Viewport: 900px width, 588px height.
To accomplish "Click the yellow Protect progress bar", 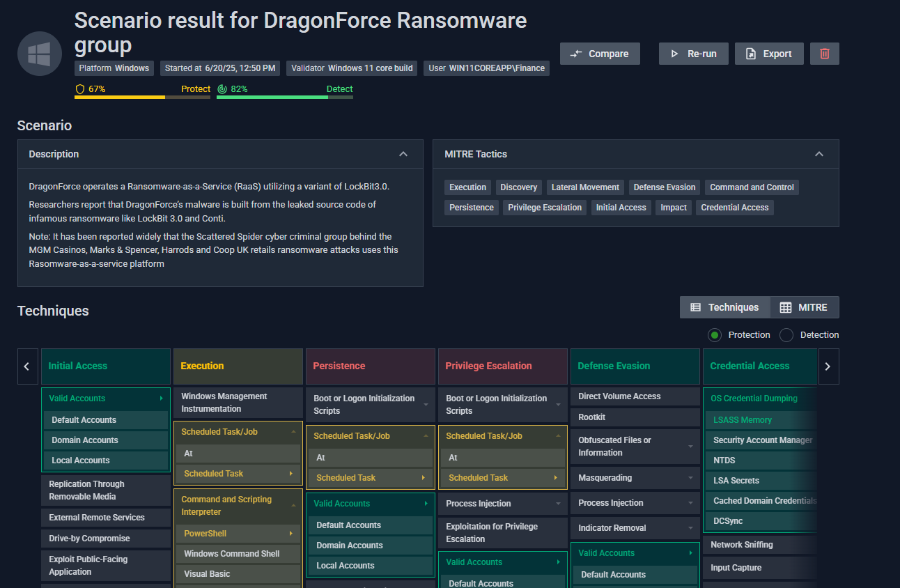I will coord(142,98).
